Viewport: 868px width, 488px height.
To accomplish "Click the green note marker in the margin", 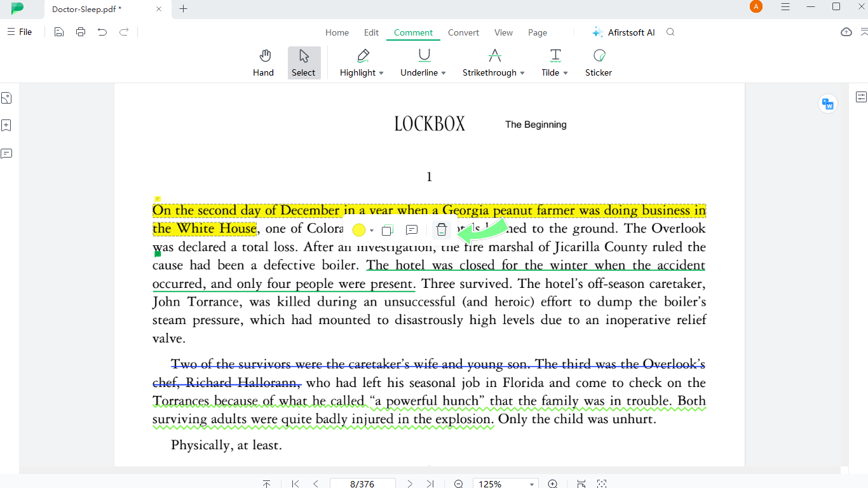I will pyautogui.click(x=158, y=254).
